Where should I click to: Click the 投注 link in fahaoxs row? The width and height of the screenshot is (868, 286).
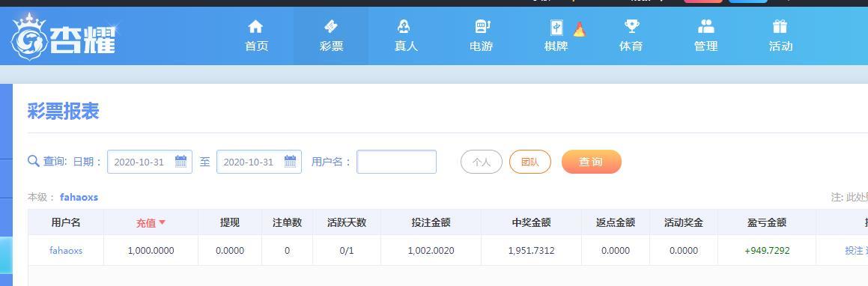tap(854, 251)
